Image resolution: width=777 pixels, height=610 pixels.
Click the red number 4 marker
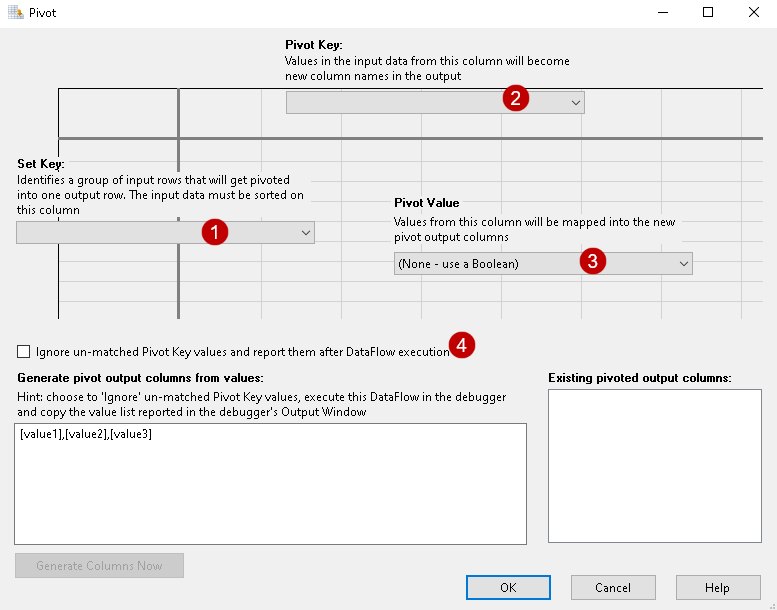[462, 345]
